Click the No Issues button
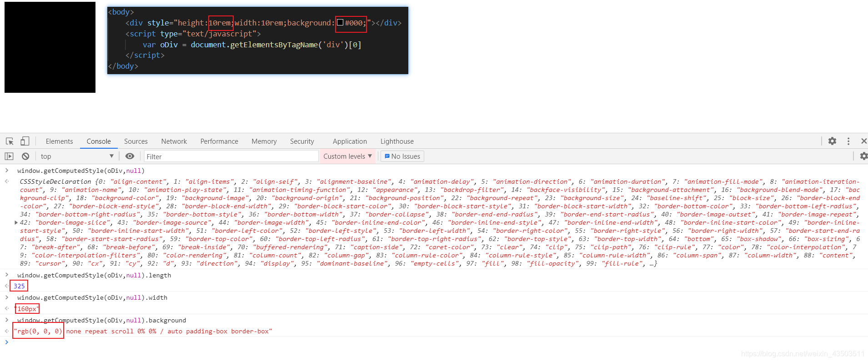Screen dimensions: 868x362 402,156
